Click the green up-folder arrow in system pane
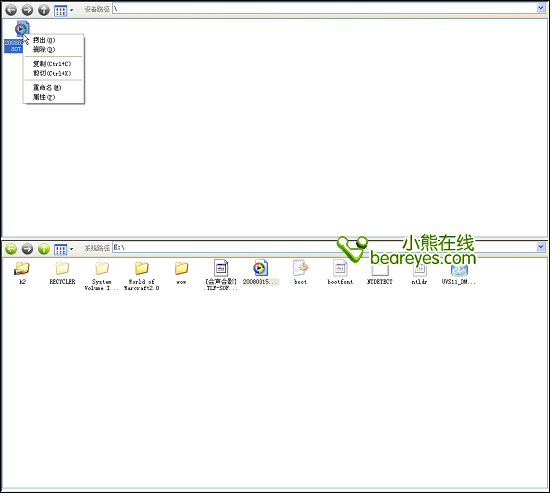 (44, 249)
